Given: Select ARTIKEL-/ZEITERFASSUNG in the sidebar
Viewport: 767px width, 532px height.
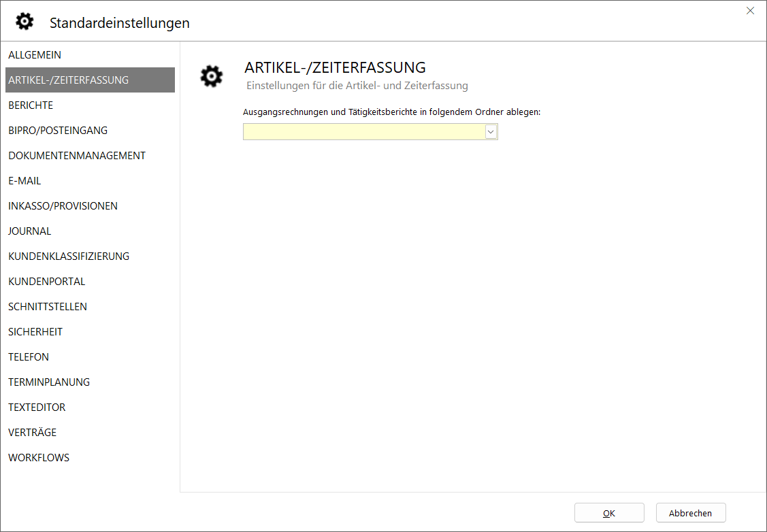Looking at the screenshot, I should [69, 80].
